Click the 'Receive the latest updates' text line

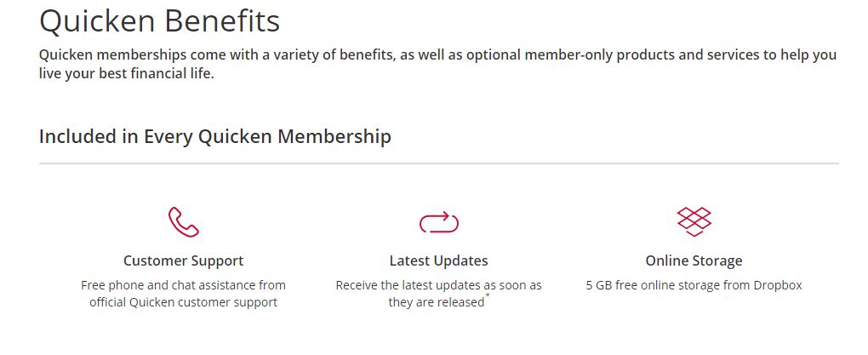[x=438, y=285]
